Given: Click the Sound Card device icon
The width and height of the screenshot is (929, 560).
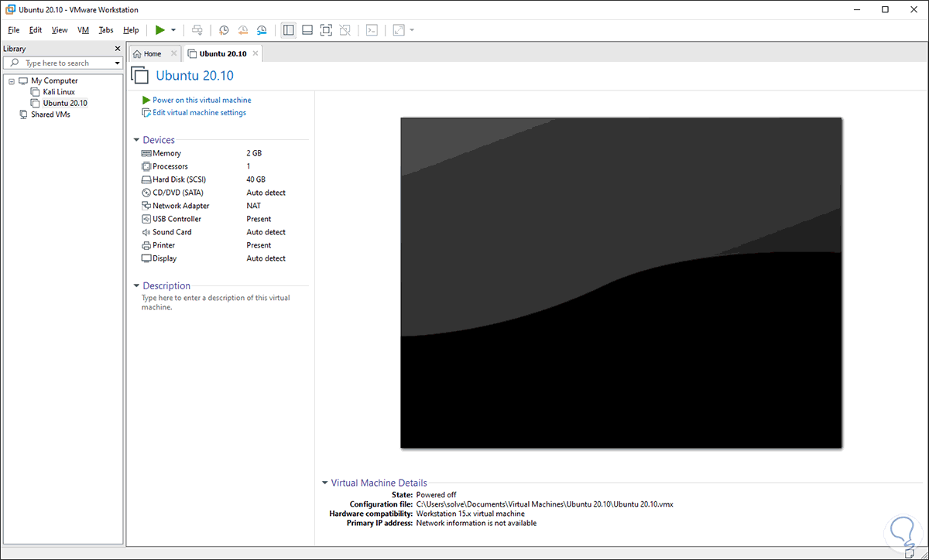Looking at the screenshot, I should click(146, 232).
